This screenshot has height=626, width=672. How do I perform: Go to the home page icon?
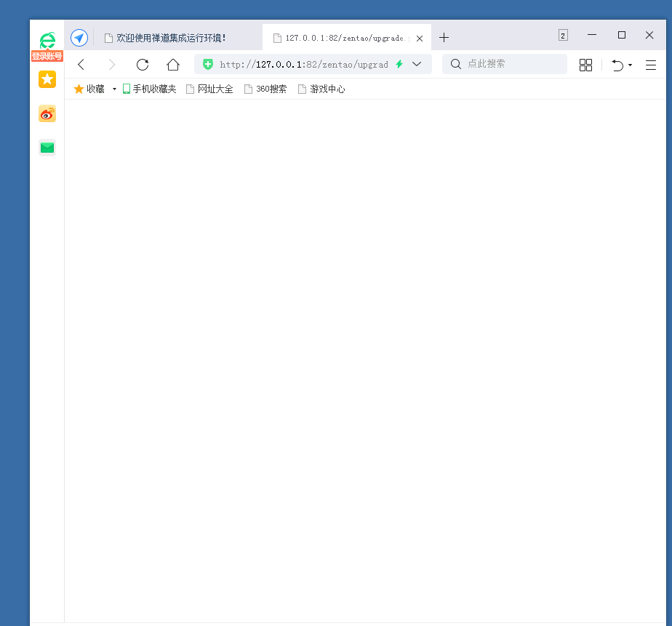point(173,65)
